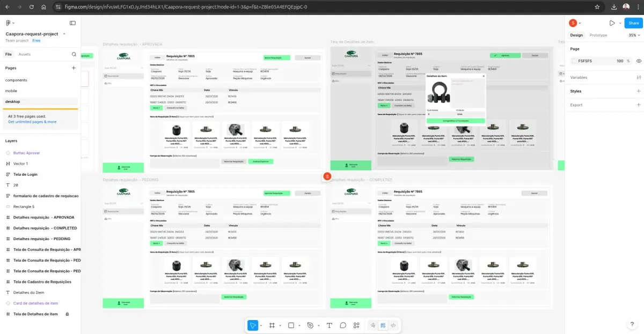Expand the Caapora-request-project file name dropdown

[x=64, y=34]
